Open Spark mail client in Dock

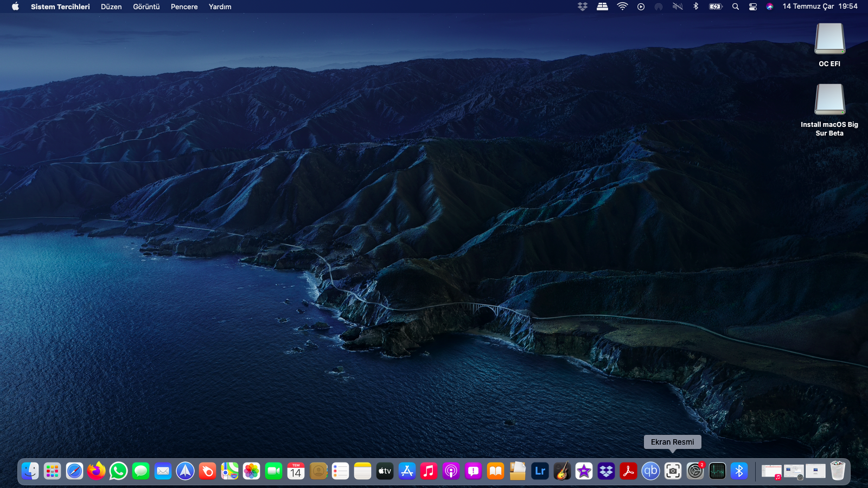(x=185, y=471)
